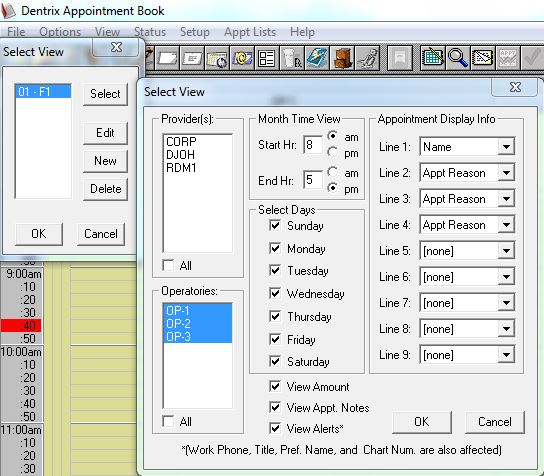Open the Appt Lists menu
The image size is (544, 476).
tap(250, 32)
